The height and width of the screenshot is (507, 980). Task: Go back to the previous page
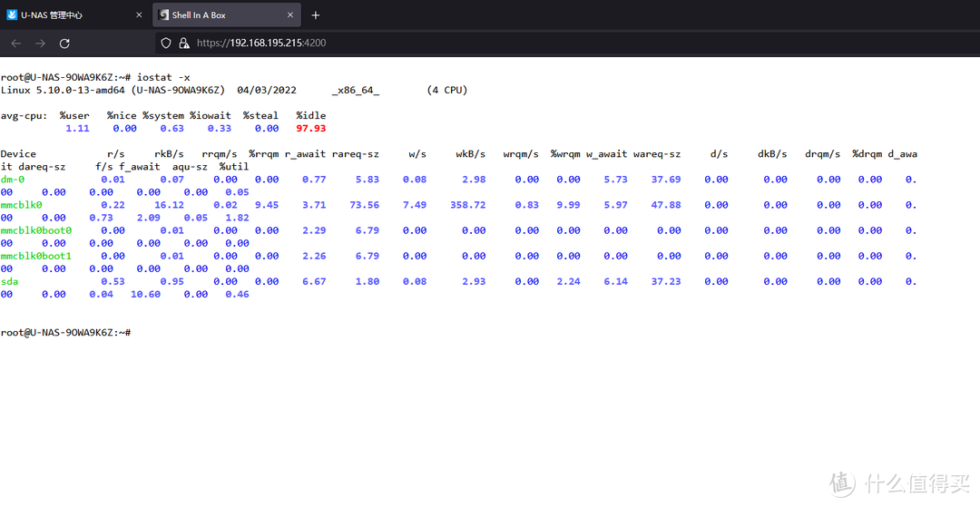[x=16, y=43]
